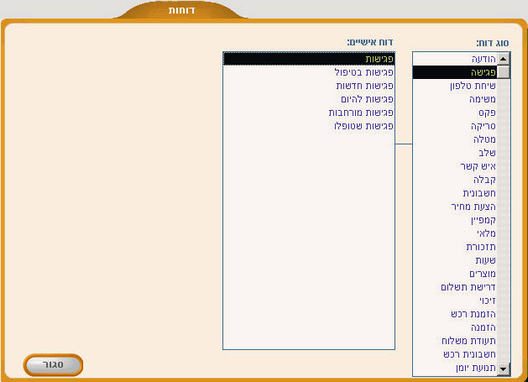Select תעודת משלוח report type
Screen dimensions: 528x382
pos(455,341)
